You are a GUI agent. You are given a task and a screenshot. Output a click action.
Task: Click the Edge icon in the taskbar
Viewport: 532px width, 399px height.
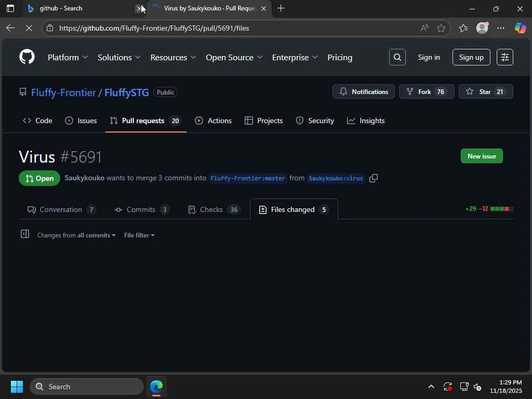[156, 387]
